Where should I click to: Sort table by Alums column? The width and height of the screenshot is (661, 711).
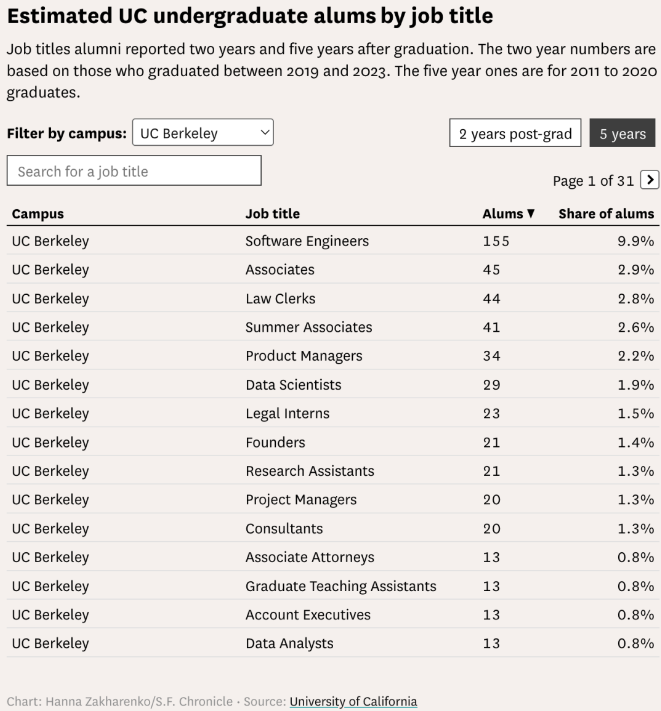(503, 214)
